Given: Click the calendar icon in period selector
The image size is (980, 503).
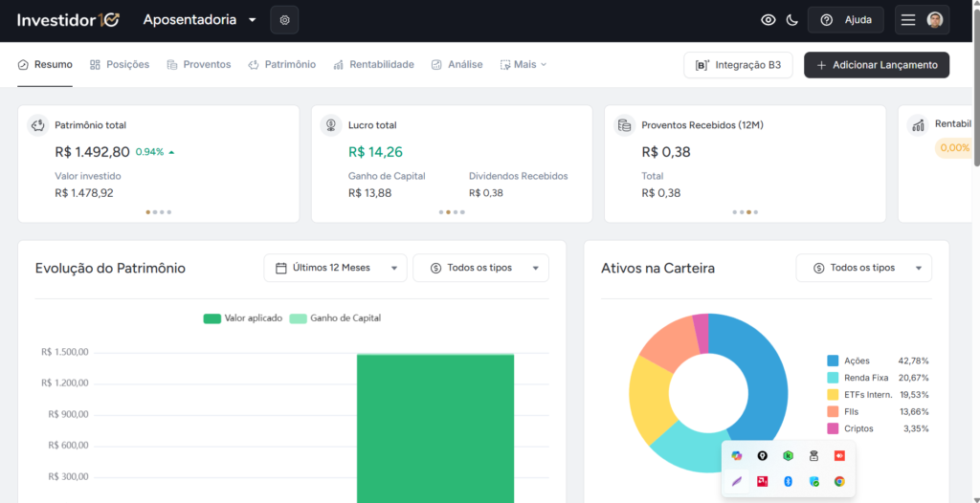Looking at the screenshot, I should pyautogui.click(x=281, y=268).
